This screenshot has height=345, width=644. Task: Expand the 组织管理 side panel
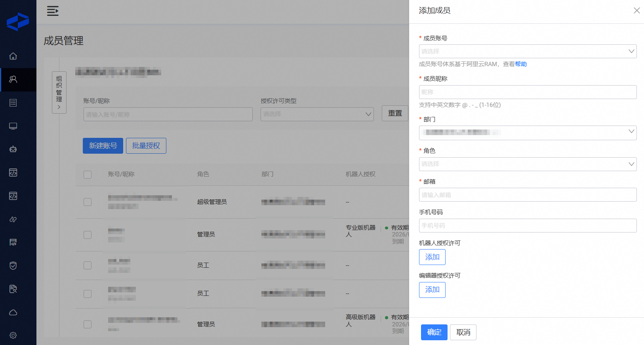[59, 93]
